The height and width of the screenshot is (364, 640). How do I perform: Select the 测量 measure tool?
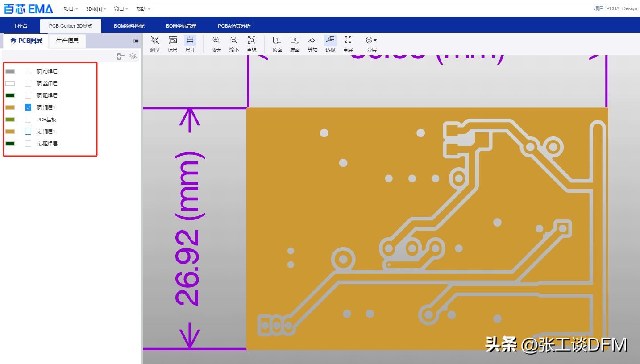pyautogui.click(x=155, y=44)
